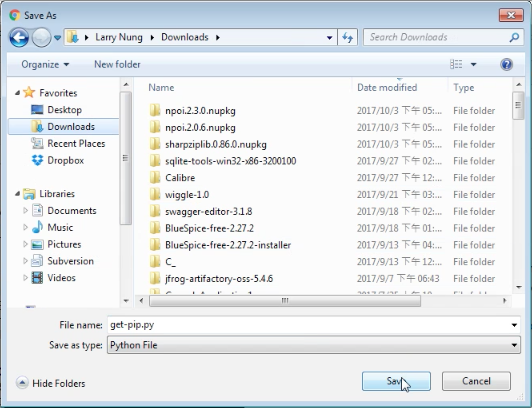
Task: Select the BlueSpice-free-2.27.2 folder icon
Action: pos(155,228)
